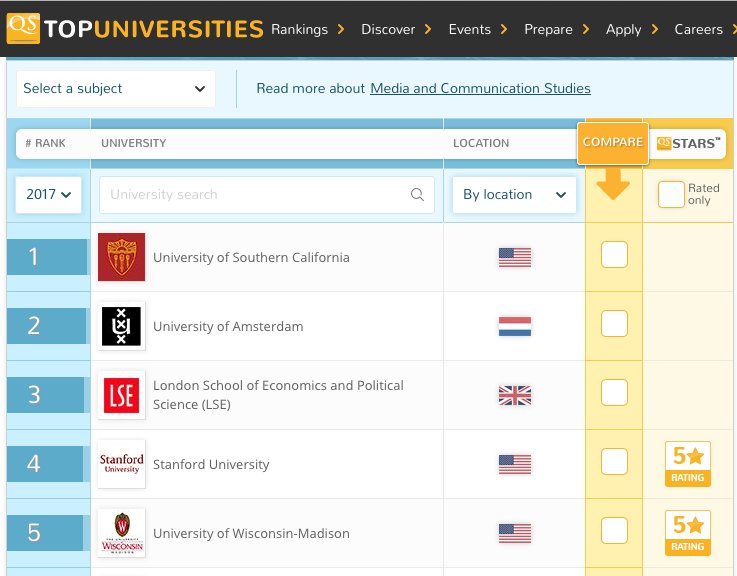This screenshot has height=576, width=737.
Task: Open the Prepare menu
Action: pos(557,29)
